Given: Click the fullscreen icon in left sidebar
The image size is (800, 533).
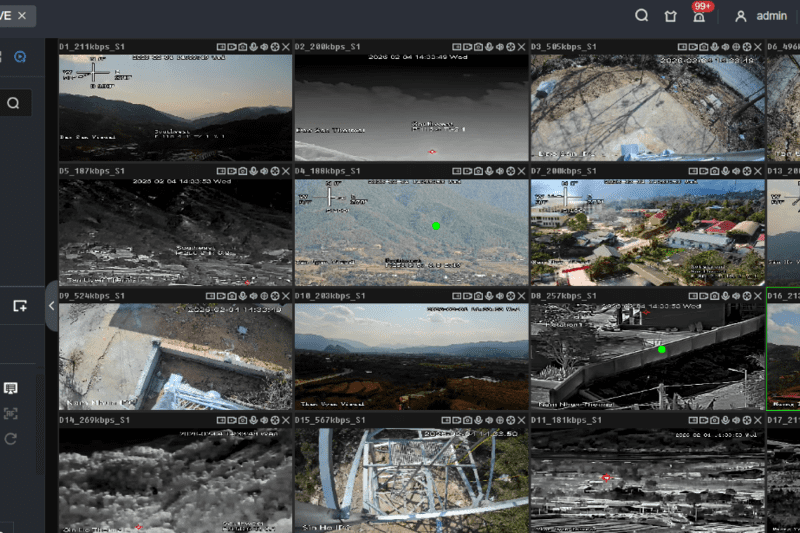Looking at the screenshot, I should click(x=11, y=413).
